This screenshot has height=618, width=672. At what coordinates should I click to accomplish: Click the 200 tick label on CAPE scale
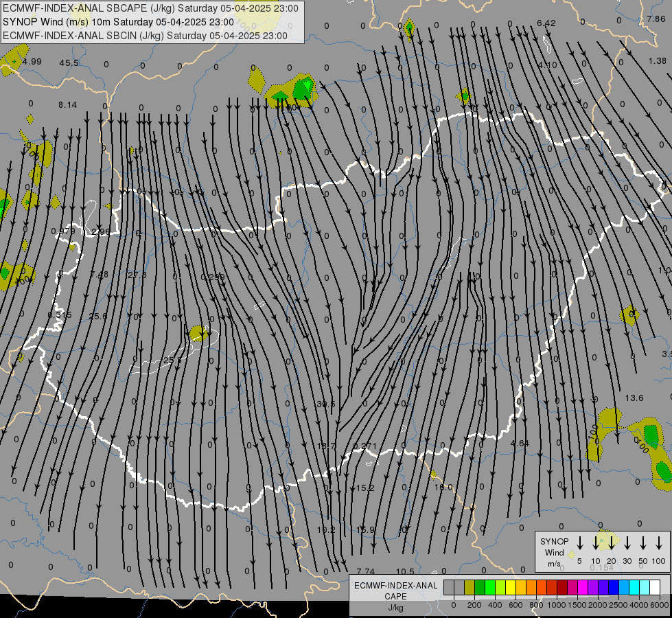coord(474,605)
